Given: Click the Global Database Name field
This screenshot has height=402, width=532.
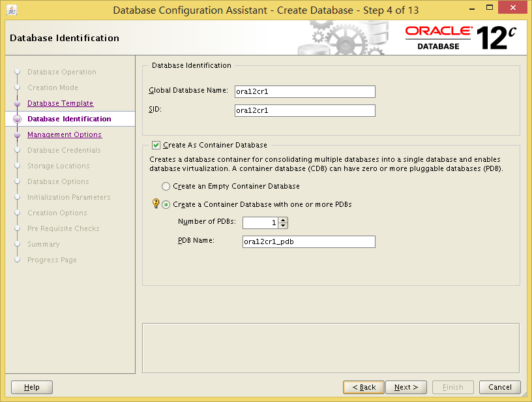Looking at the screenshot, I should pos(304,91).
